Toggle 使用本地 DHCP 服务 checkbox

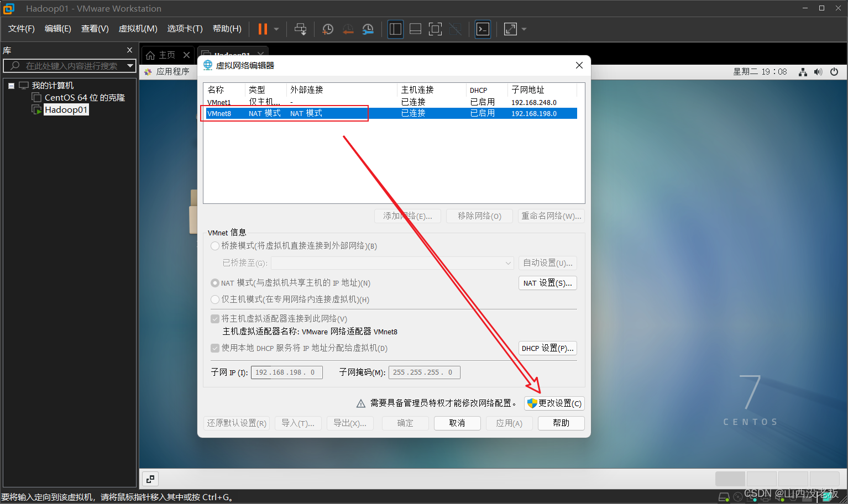coord(215,348)
